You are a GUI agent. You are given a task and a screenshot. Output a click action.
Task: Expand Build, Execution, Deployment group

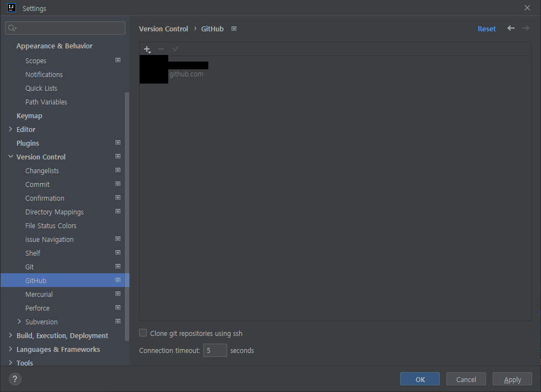[x=10, y=335]
